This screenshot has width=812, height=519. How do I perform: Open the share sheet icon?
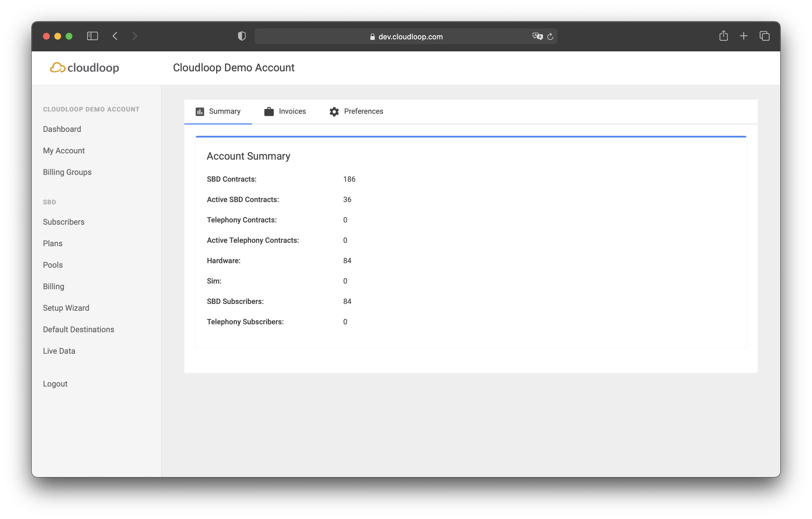click(x=723, y=36)
